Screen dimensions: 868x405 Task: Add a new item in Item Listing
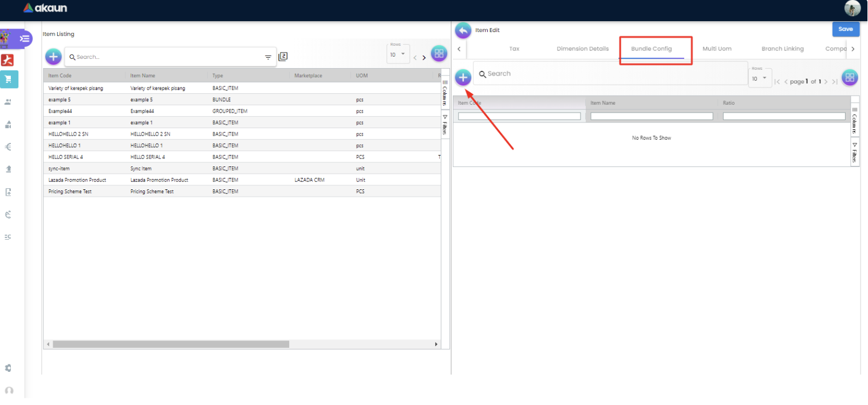tap(53, 57)
